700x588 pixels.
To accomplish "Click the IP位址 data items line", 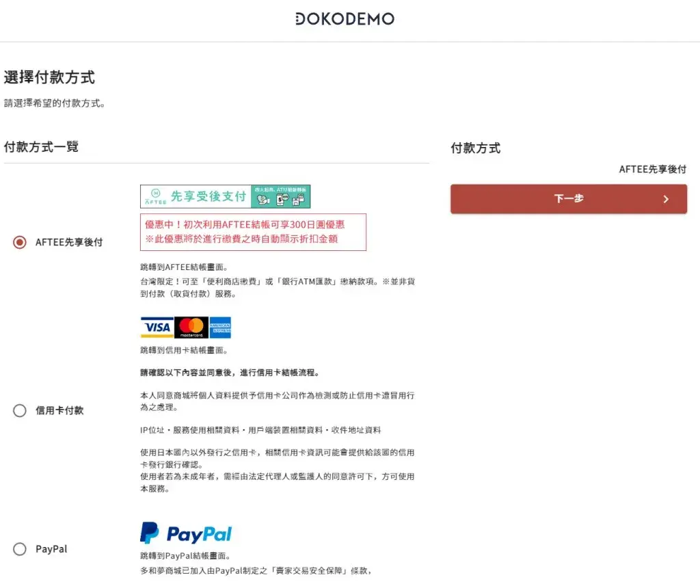I will (260, 430).
